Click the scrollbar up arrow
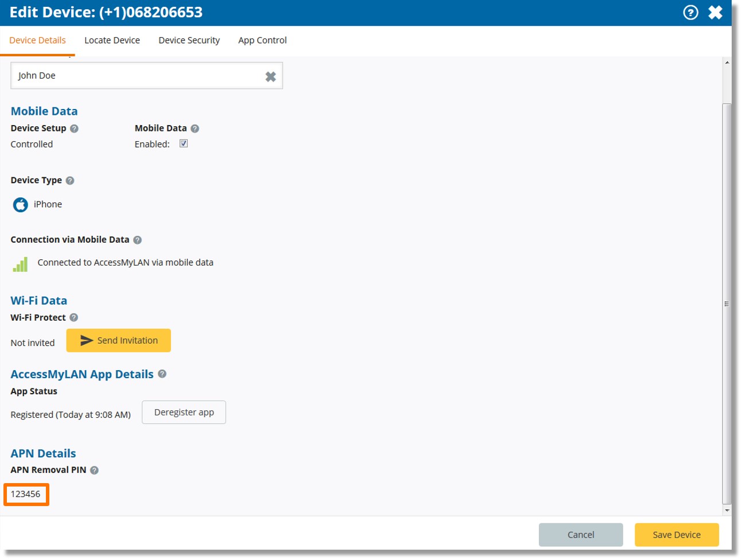This screenshot has width=742, height=560. [x=727, y=62]
